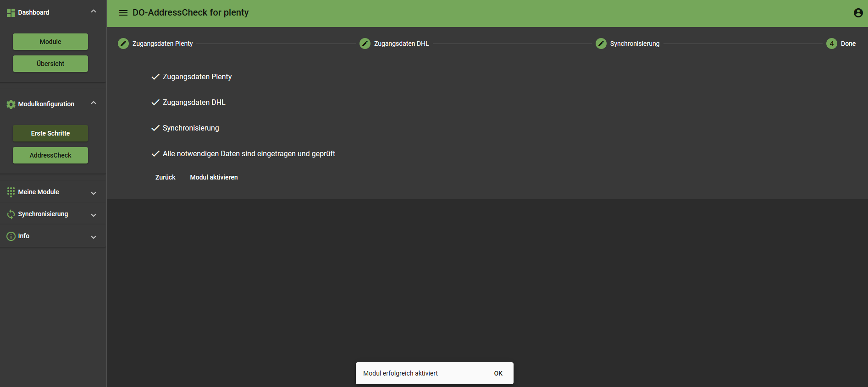This screenshot has width=868, height=387.
Task: Collapse the Dashboard section chevron
Action: 94,11
